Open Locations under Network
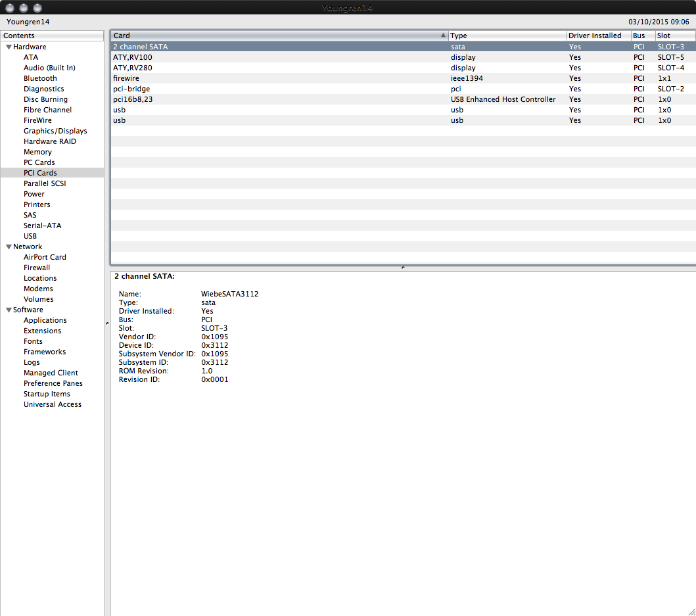Viewport: 696px width, 616px height. pos(40,279)
